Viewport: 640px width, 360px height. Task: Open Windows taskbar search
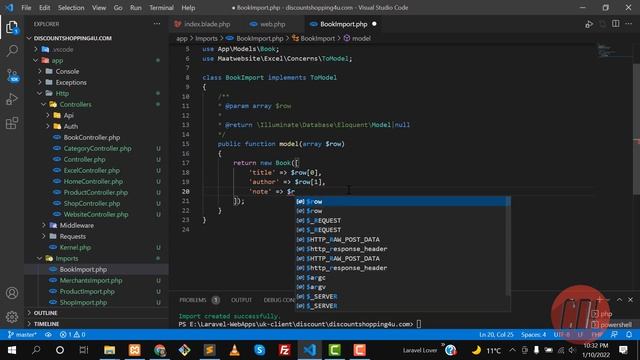click(36, 350)
